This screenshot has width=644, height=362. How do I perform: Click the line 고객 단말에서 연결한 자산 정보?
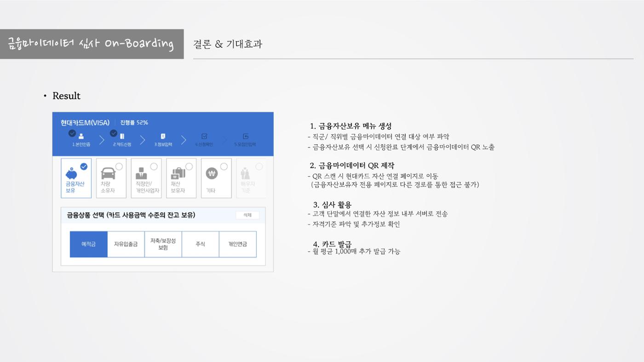coord(378,214)
